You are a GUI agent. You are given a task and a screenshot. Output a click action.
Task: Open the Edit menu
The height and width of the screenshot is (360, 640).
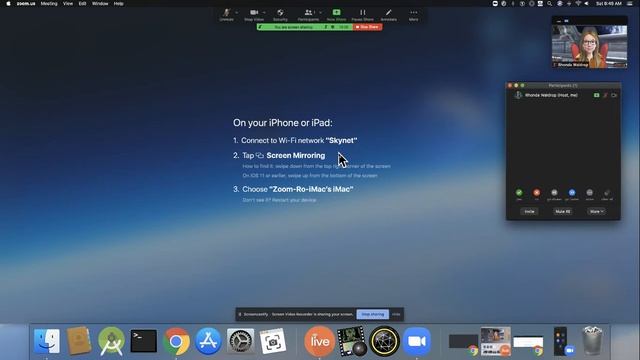(x=82, y=4)
